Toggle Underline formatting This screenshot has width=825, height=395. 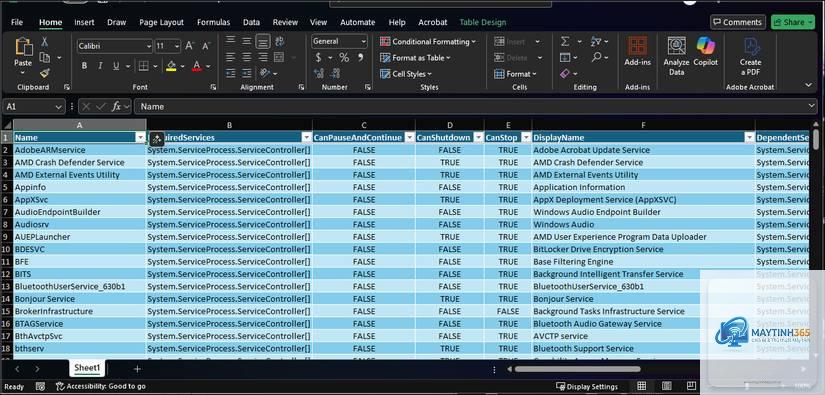tap(115, 66)
